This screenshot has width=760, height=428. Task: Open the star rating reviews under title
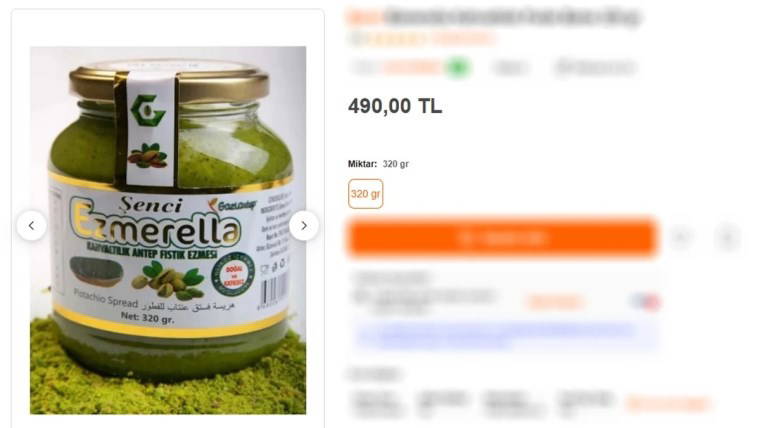pyautogui.click(x=422, y=38)
